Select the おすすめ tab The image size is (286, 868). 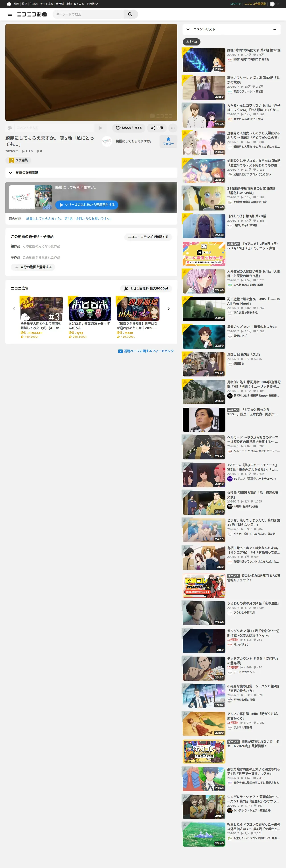point(192,42)
